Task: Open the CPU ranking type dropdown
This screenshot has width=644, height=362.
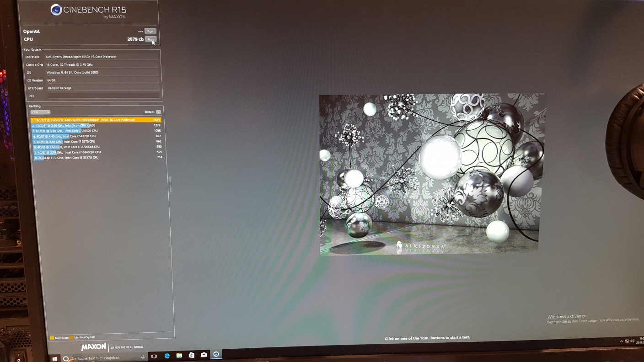Action: click(x=40, y=112)
